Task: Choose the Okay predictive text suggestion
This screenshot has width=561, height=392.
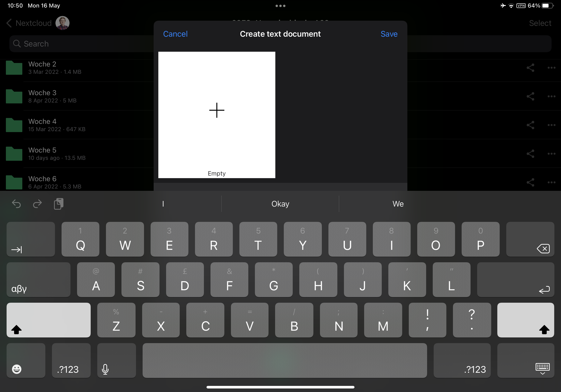Action: pyautogui.click(x=280, y=204)
